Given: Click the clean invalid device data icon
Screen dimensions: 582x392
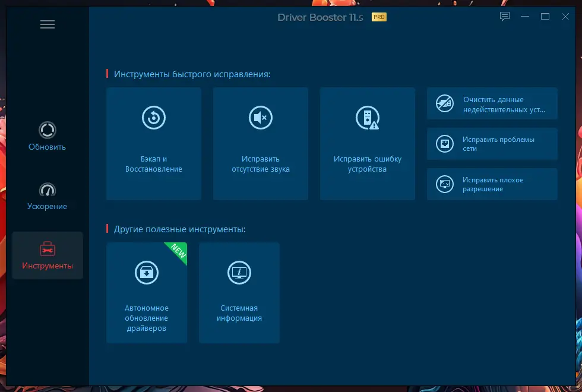Looking at the screenshot, I should 445,103.
